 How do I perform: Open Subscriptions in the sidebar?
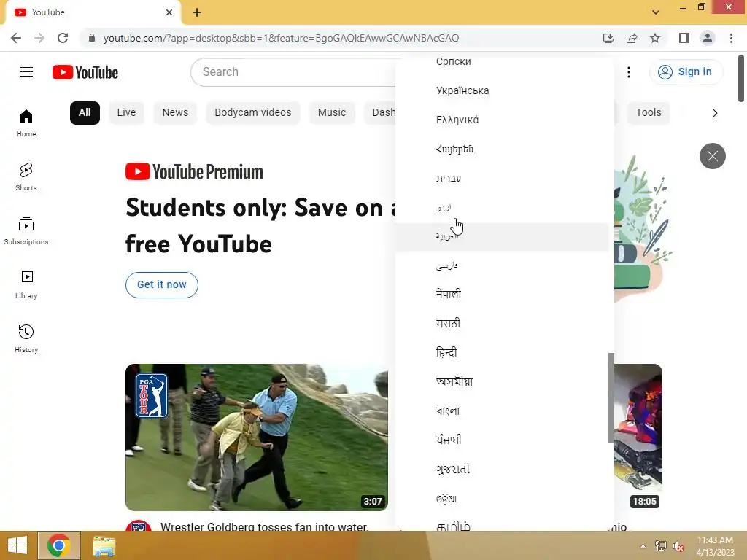[x=26, y=230]
